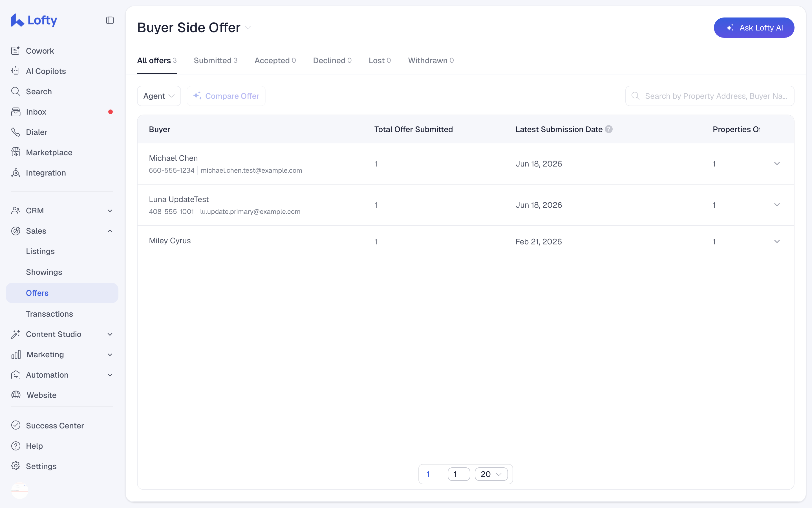Expand the Buyer Side Offer title dropdown
812x508 pixels.
tap(248, 28)
